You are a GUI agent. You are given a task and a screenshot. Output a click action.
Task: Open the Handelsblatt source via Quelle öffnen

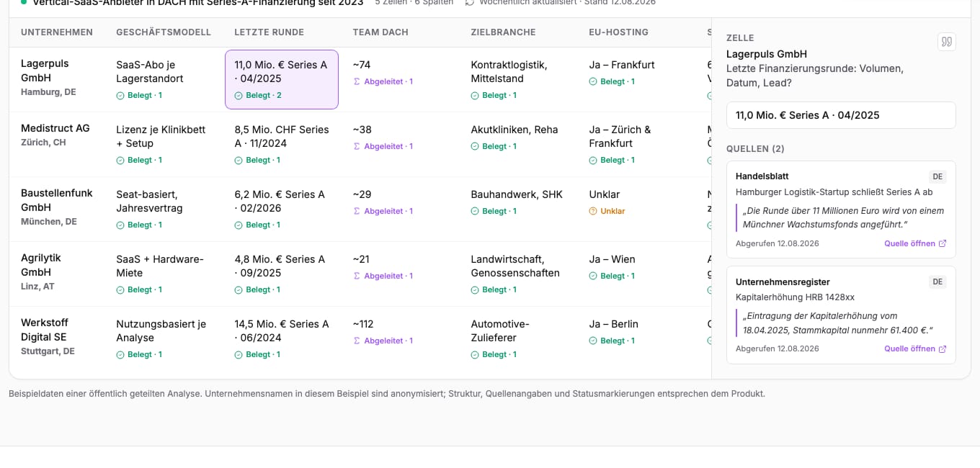pos(915,243)
